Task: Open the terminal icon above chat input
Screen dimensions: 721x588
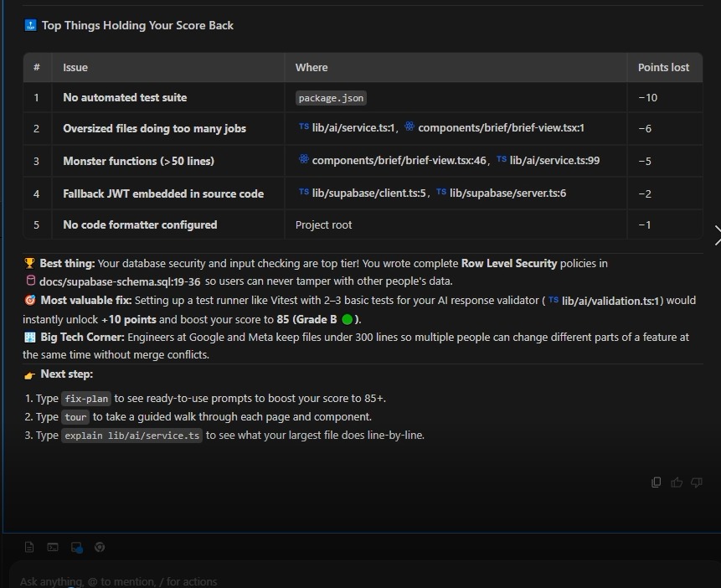Action: click(53, 547)
